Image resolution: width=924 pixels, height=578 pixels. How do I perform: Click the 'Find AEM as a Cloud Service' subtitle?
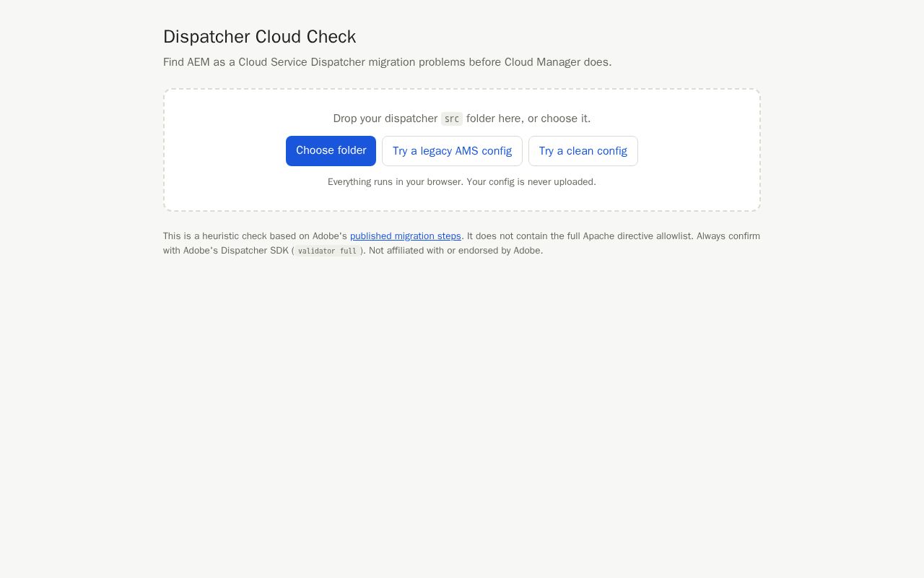point(388,62)
